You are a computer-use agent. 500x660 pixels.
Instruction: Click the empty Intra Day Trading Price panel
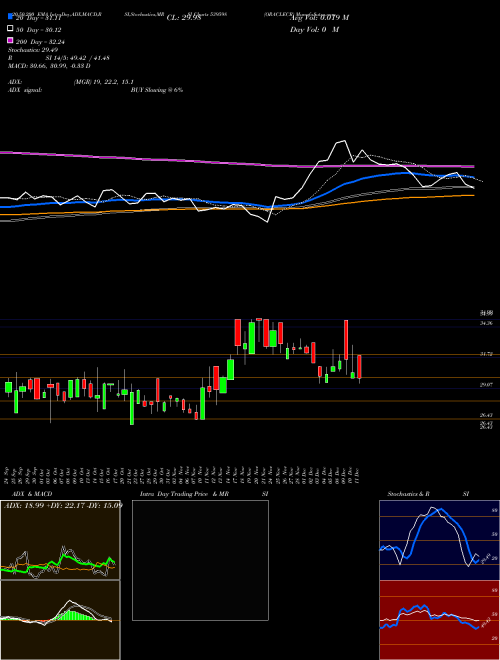point(200,560)
